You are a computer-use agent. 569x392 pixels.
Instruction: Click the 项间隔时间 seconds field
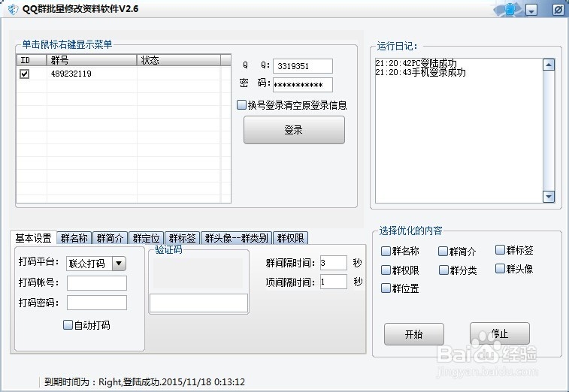[x=333, y=282]
